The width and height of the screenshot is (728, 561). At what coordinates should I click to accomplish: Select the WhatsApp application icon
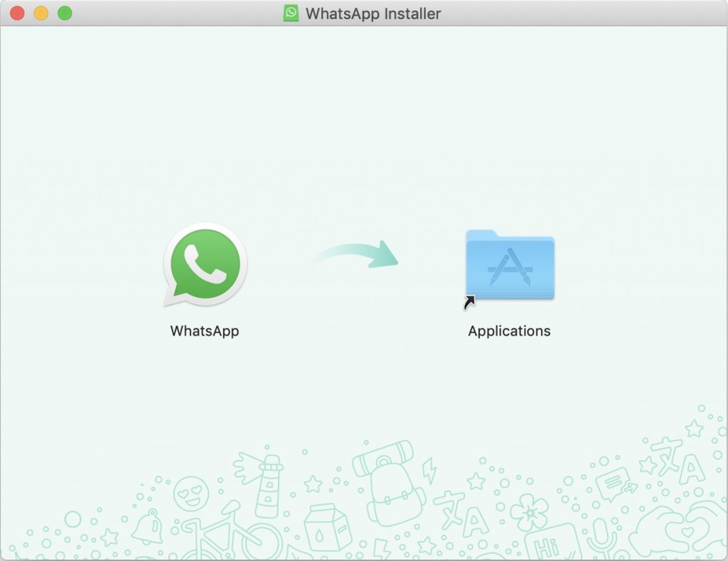[x=205, y=265]
